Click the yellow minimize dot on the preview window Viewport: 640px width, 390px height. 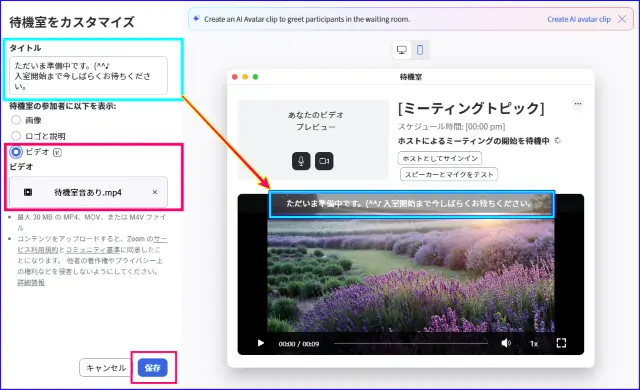pos(245,77)
